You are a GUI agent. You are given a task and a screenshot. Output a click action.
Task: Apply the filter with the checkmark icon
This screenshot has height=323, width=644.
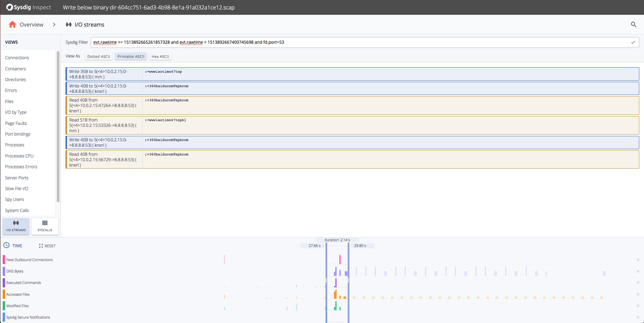(633, 42)
